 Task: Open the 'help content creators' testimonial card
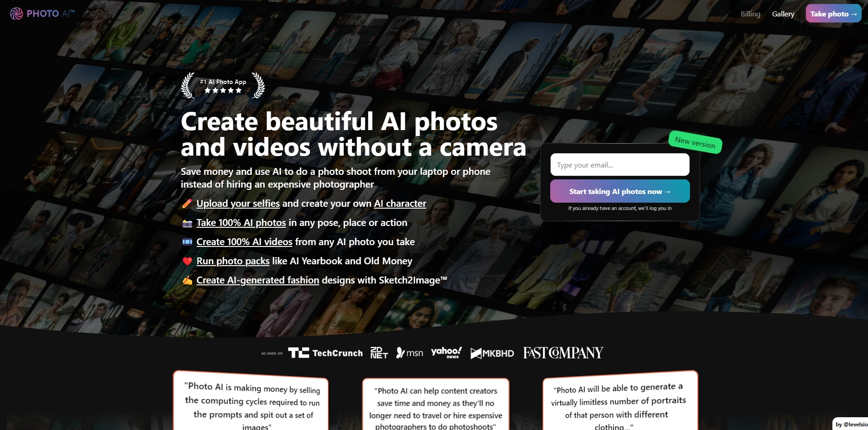pyautogui.click(x=436, y=404)
